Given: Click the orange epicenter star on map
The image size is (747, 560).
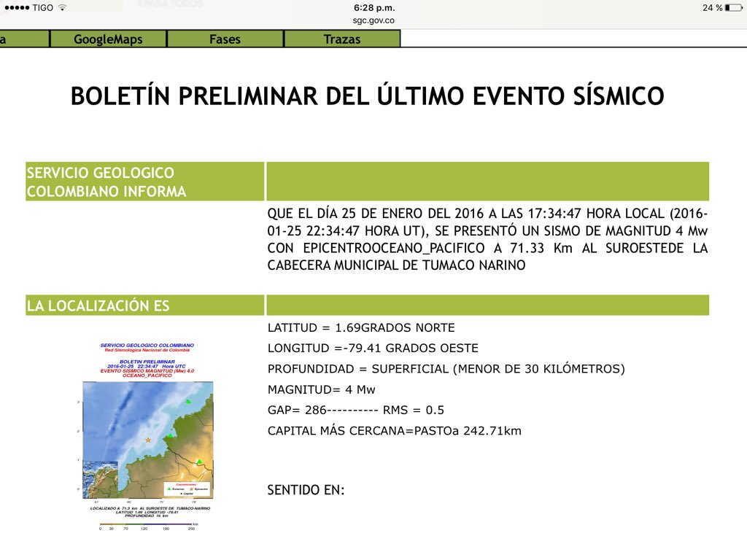Looking at the screenshot, I should click(148, 440).
